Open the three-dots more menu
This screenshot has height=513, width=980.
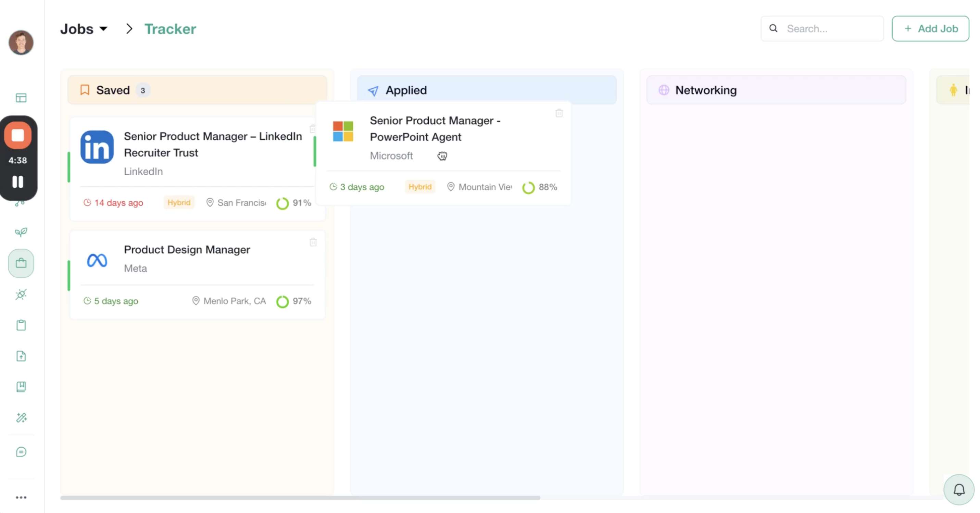(x=21, y=497)
